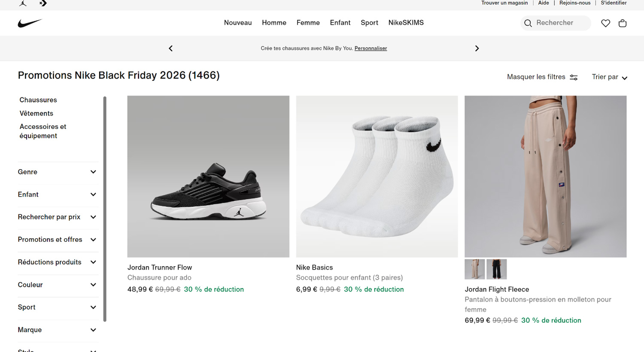Image resolution: width=644 pixels, height=352 pixels.
Task: Open the Converse brand logo link
Action: click(43, 3)
